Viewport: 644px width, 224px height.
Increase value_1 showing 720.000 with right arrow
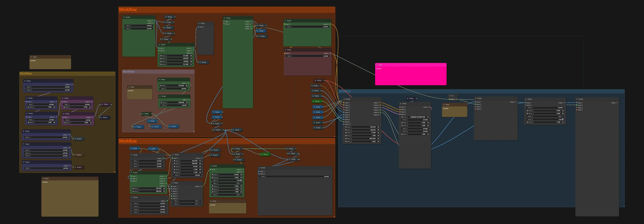186,86
